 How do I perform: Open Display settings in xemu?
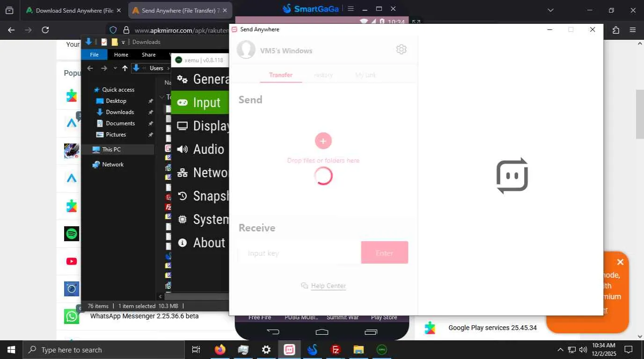[x=200, y=126]
